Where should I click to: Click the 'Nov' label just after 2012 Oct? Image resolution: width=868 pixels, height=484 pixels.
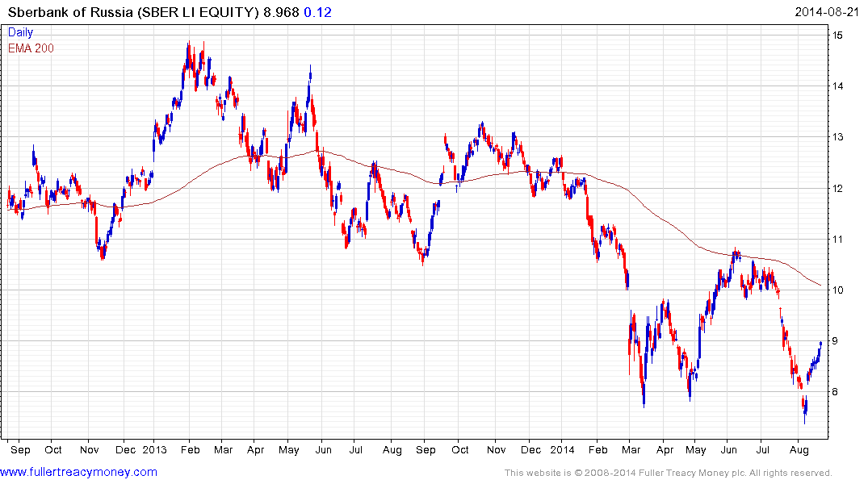click(89, 449)
